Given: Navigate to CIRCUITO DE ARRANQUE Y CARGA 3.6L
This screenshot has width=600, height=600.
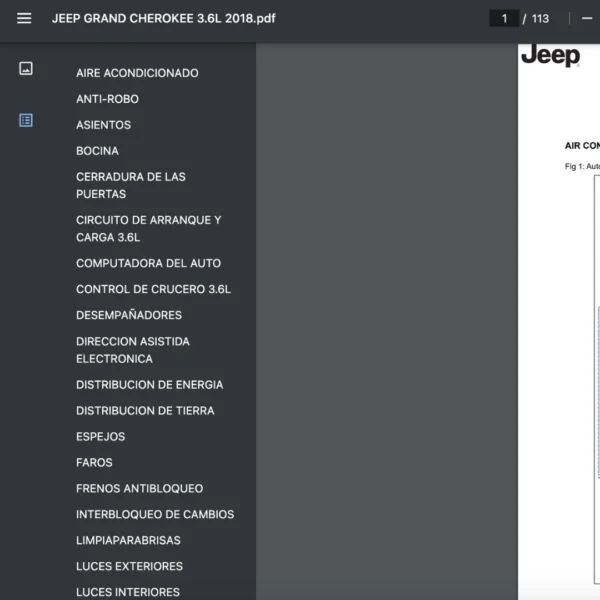Looking at the screenshot, I should [148, 228].
